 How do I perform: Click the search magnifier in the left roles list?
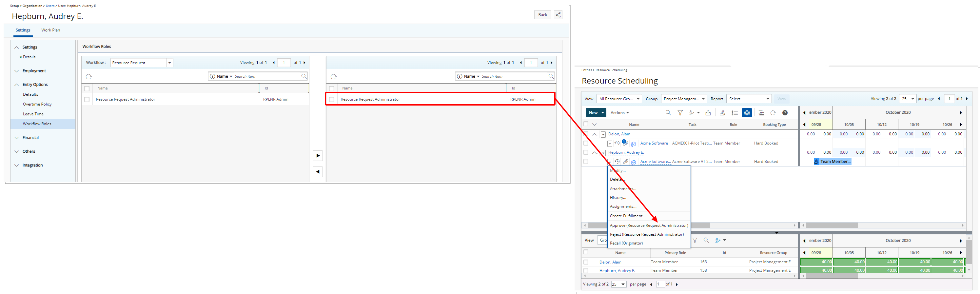pyautogui.click(x=304, y=76)
